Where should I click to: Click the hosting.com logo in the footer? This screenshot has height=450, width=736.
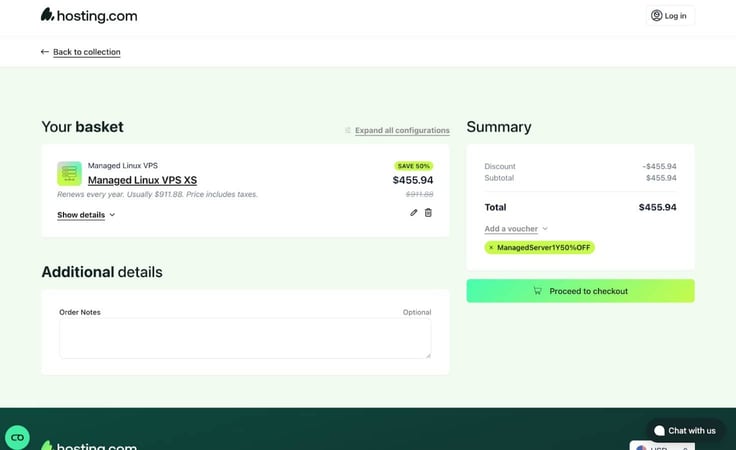pos(89,445)
